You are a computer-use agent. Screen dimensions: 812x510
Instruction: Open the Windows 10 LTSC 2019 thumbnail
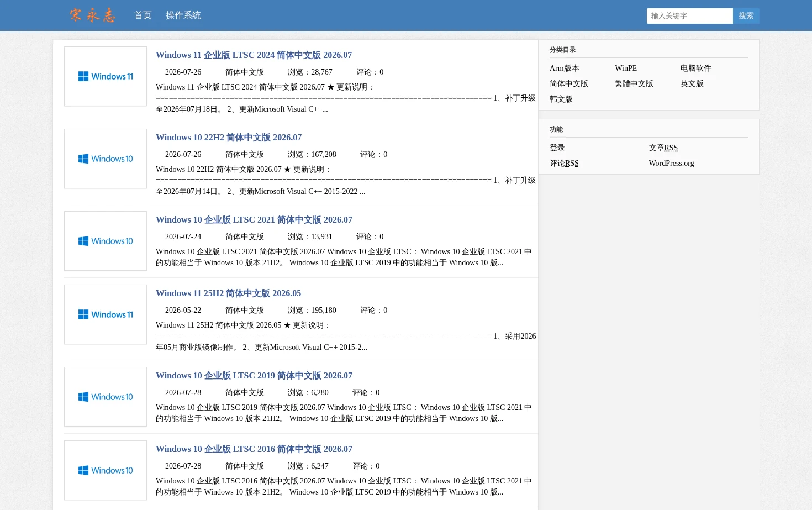click(x=106, y=397)
